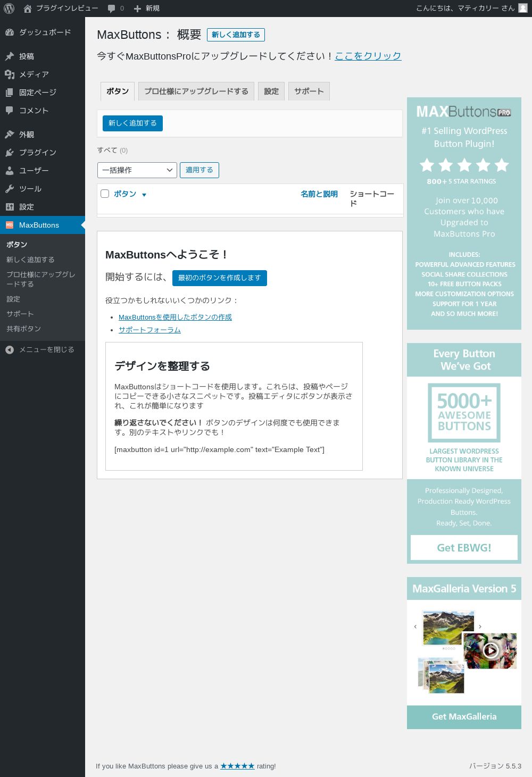Switch to the 設定 tab
Viewport: 532px width, 777px height.
click(271, 91)
